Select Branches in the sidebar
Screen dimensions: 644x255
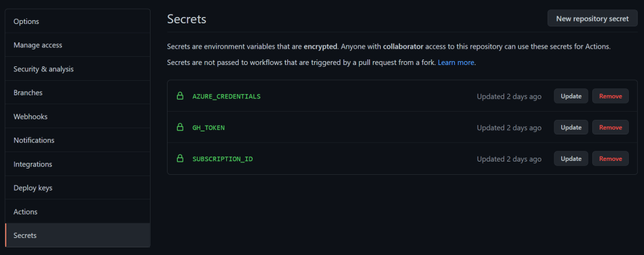tap(28, 93)
